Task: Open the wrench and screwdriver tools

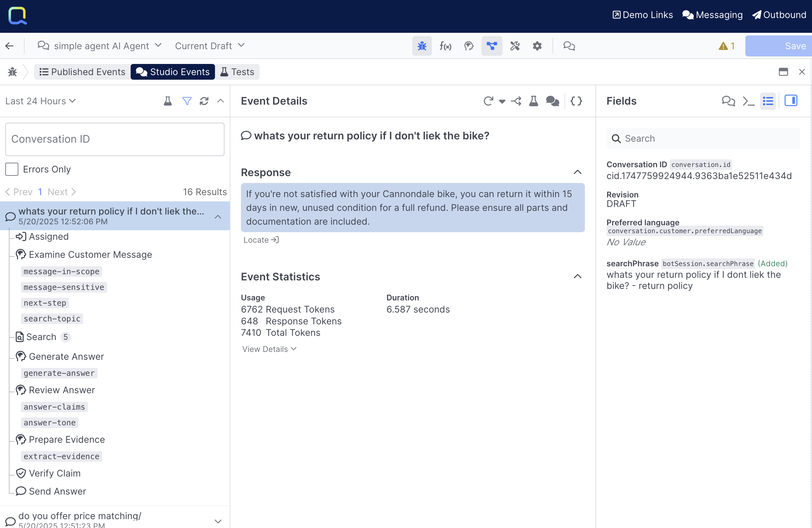Action: pos(515,46)
